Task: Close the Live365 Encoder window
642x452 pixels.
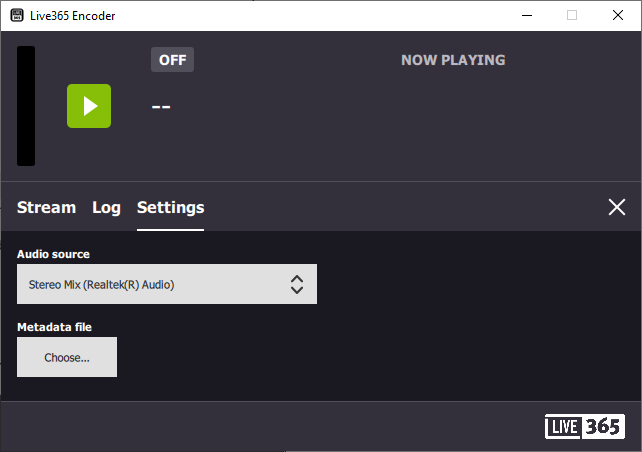Action: [618, 16]
